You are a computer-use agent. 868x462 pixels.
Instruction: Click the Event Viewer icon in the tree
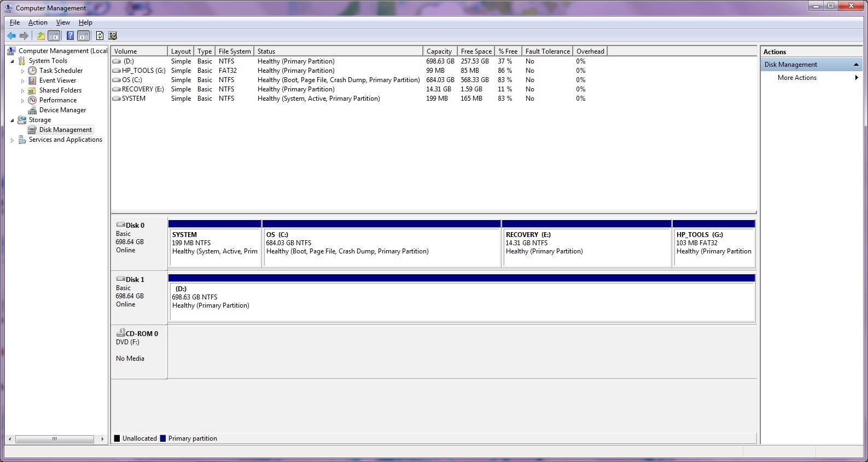[32, 80]
